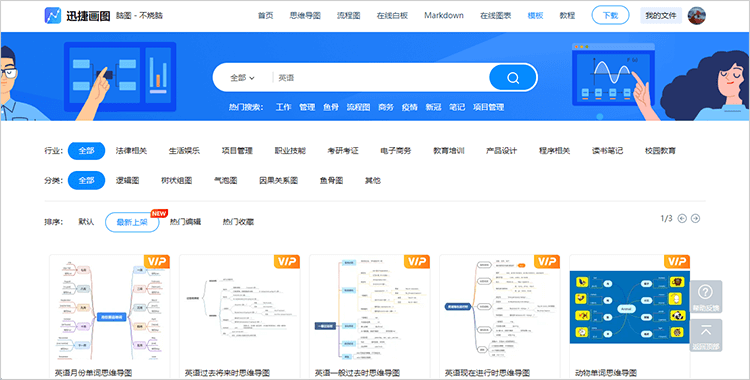Select 生活娱乐 industry filter
The image size is (750, 380).
184,151
